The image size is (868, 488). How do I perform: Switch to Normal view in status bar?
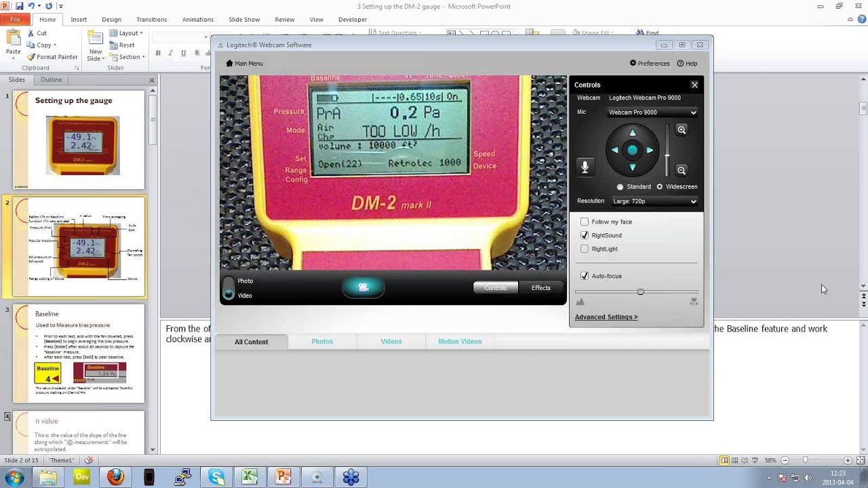click(724, 460)
